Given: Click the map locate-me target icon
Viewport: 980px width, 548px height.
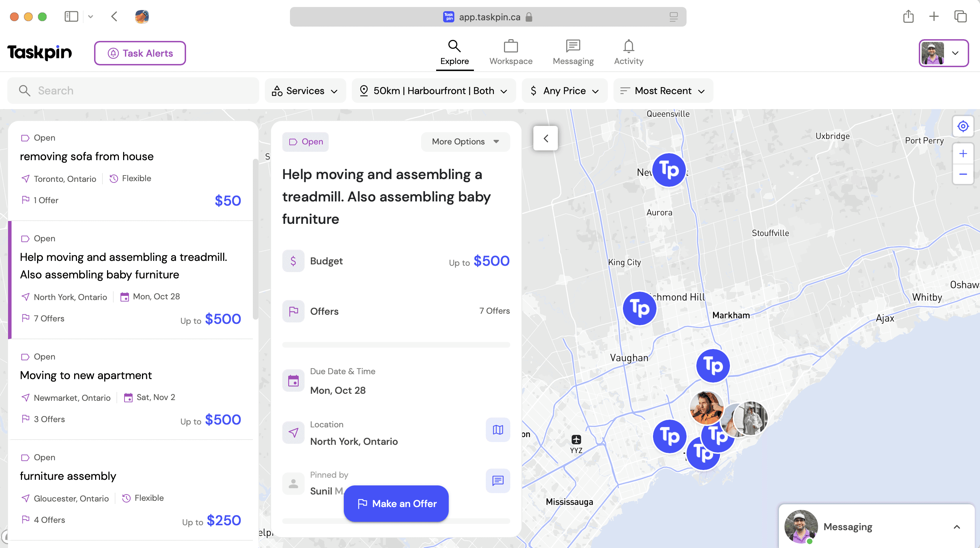Looking at the screenshot, I should pyautogui.click(x=963, y=126).
